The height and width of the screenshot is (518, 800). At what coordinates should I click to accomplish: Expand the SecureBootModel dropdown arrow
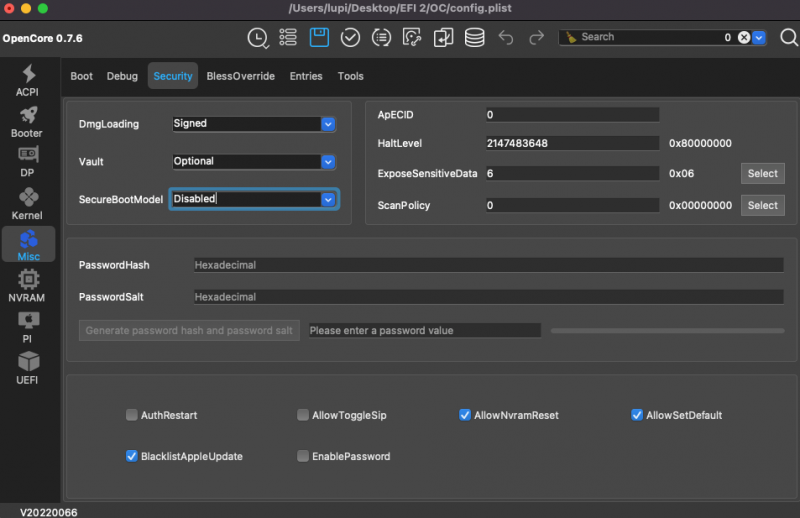pyautogui.click(x=327, y=199)
